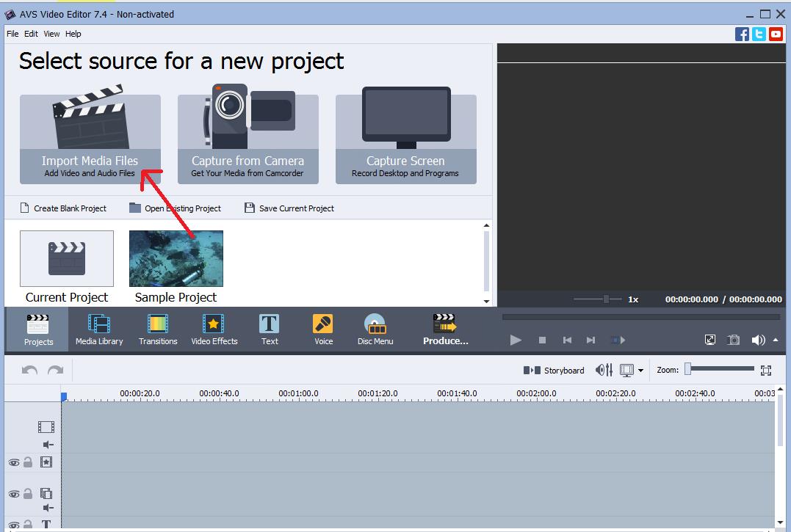Mute the main video track audio
Image resolution: width=791 pixels, height=532 pixels.
(46, 444)
